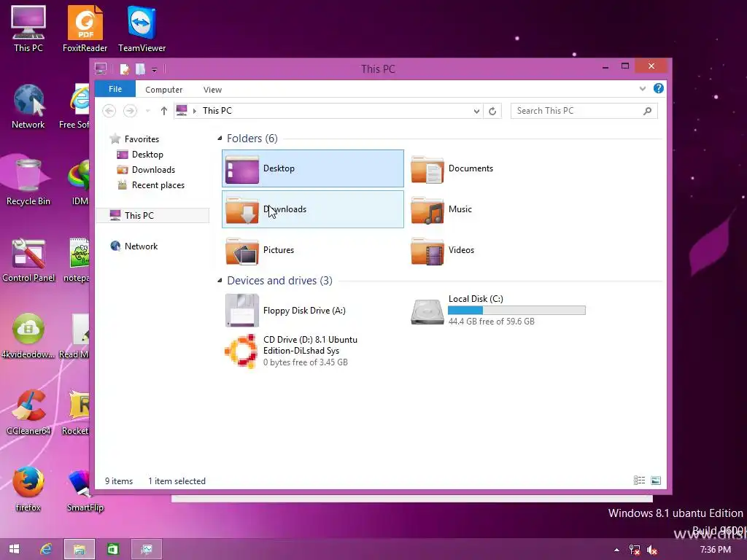Select the Network desktop icon
The width and height of the screenshot is (747, 560).
tap(28, 106)
